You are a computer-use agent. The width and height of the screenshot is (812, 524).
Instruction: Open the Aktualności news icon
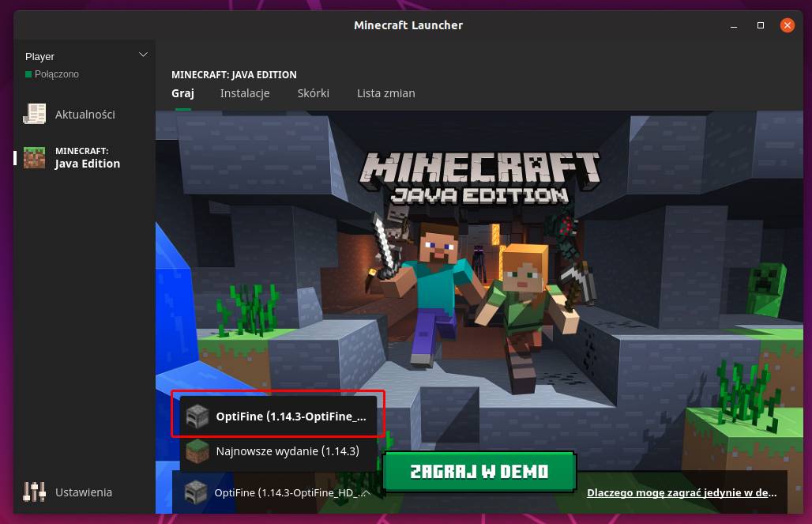(35, 114)
